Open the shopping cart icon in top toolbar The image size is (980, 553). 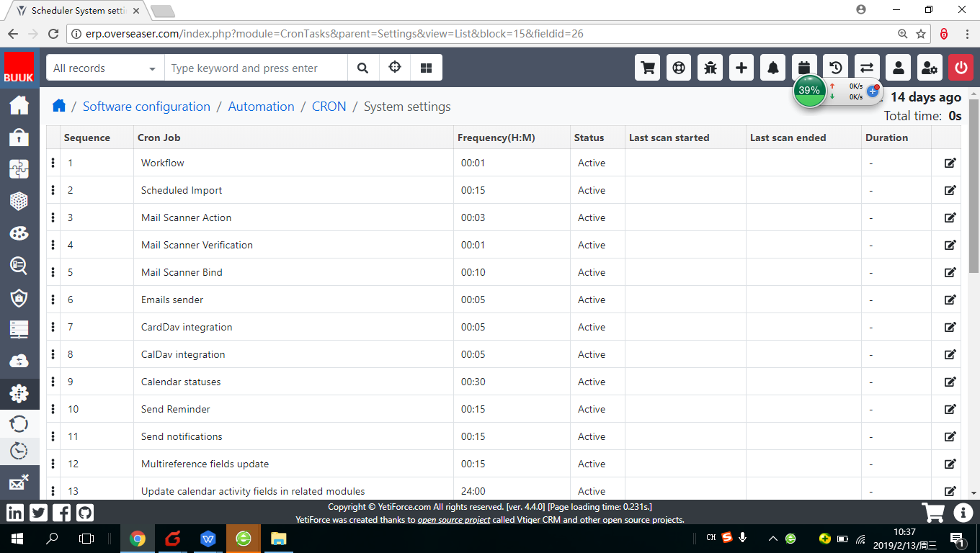(648, 68)
